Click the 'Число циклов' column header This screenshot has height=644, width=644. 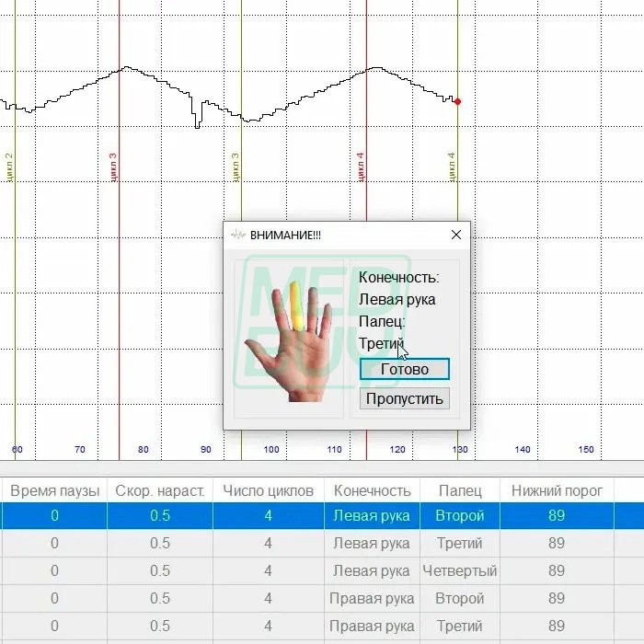pyautogui.click(x=269, y=490)
